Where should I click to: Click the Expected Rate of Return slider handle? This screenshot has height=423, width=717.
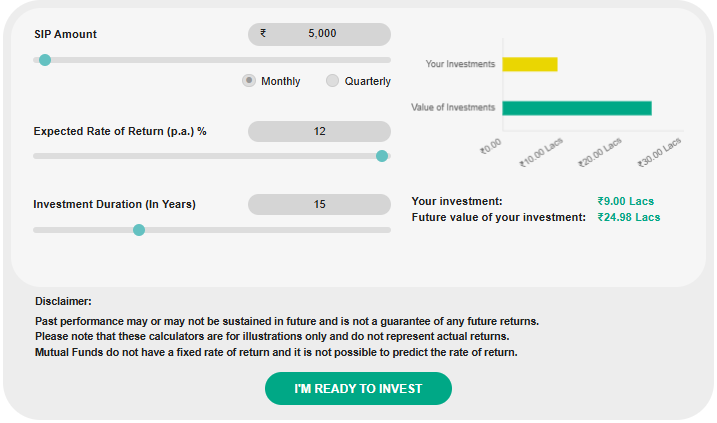point(382,156)
